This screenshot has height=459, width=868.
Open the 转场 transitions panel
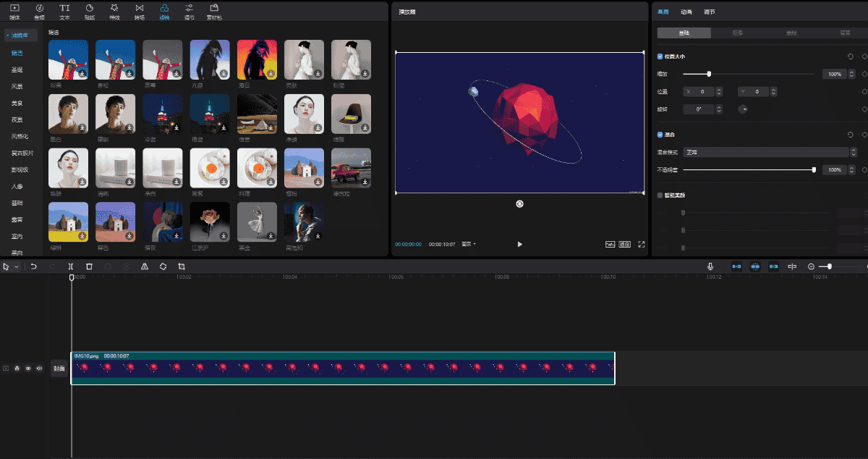pyautogui.click(x=140, y=11)
